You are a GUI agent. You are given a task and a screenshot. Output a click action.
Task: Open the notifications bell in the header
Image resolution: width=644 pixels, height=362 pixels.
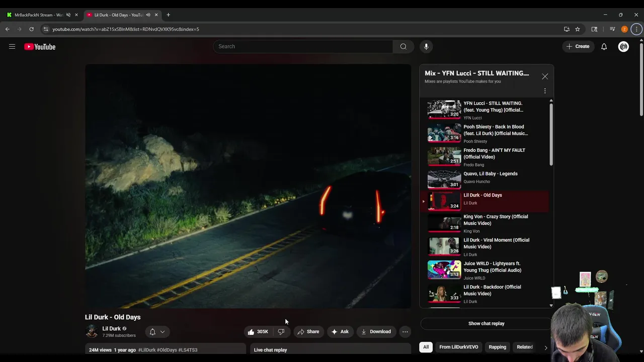pos(604,47)
